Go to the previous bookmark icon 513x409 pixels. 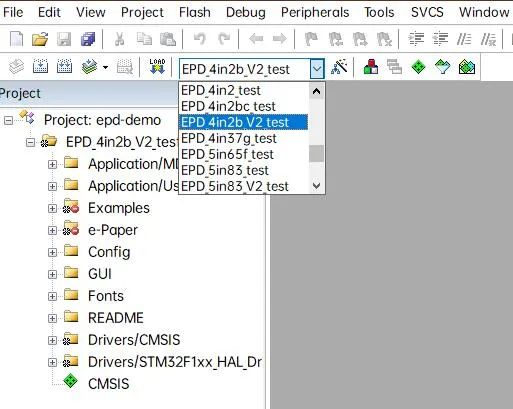(x=335, y=39)
